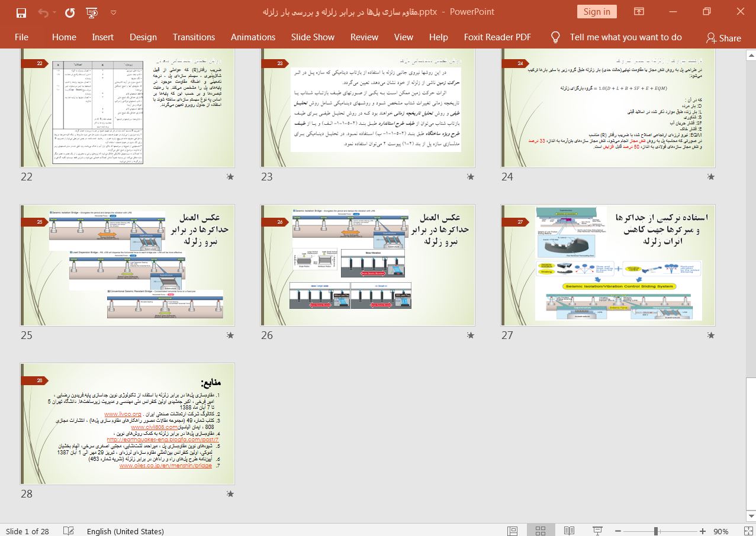Click zoom out minus button

click(x=619, y=531)
